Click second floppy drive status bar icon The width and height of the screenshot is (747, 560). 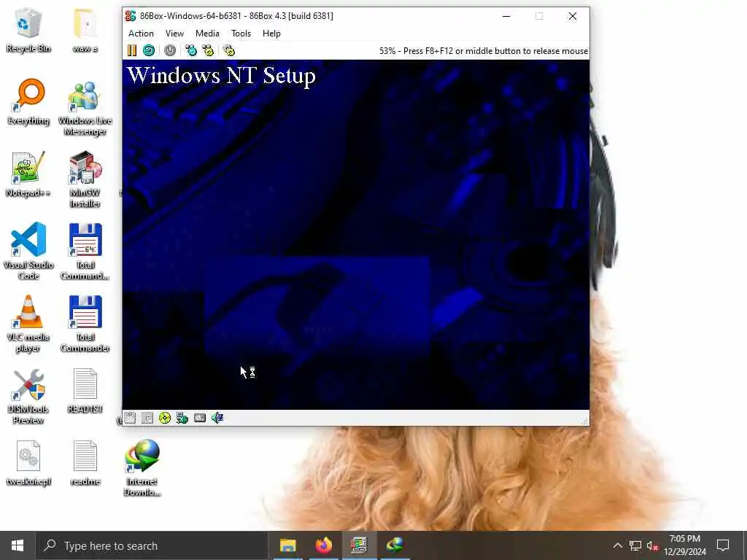tap(147, 418)
